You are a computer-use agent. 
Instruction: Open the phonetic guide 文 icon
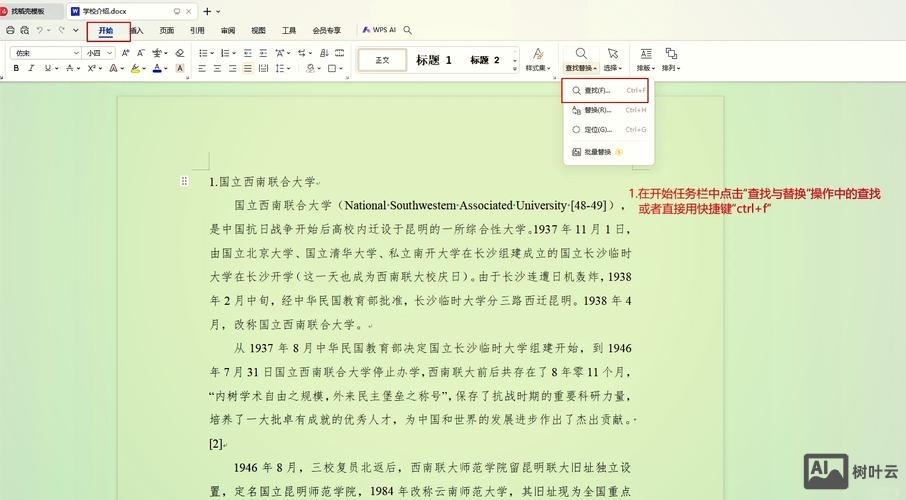(157, 53)
